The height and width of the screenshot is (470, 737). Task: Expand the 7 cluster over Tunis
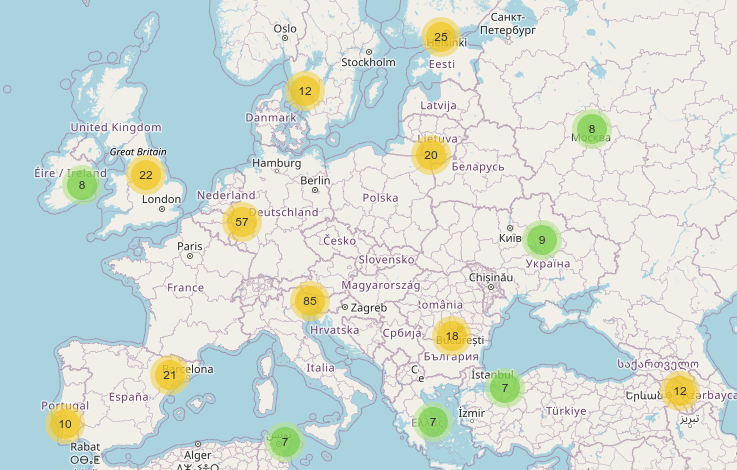(x=285, y=442)
